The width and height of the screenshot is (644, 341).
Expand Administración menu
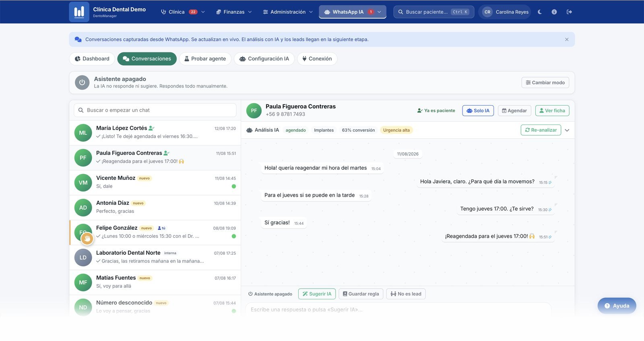(x=287, y=12)
